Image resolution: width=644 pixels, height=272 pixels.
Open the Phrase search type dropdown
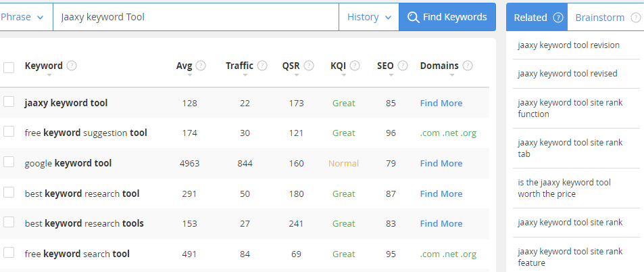(26, 17)
